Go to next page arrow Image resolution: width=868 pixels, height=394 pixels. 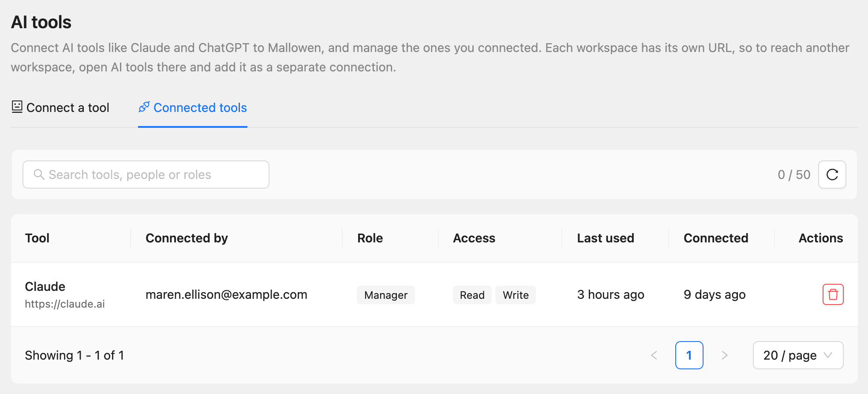click(724, 355)
